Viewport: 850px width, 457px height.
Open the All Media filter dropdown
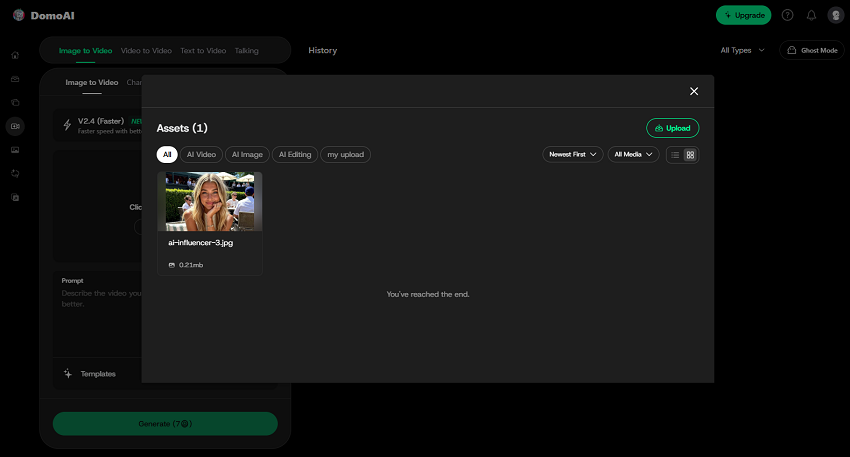tap(633, 155)
